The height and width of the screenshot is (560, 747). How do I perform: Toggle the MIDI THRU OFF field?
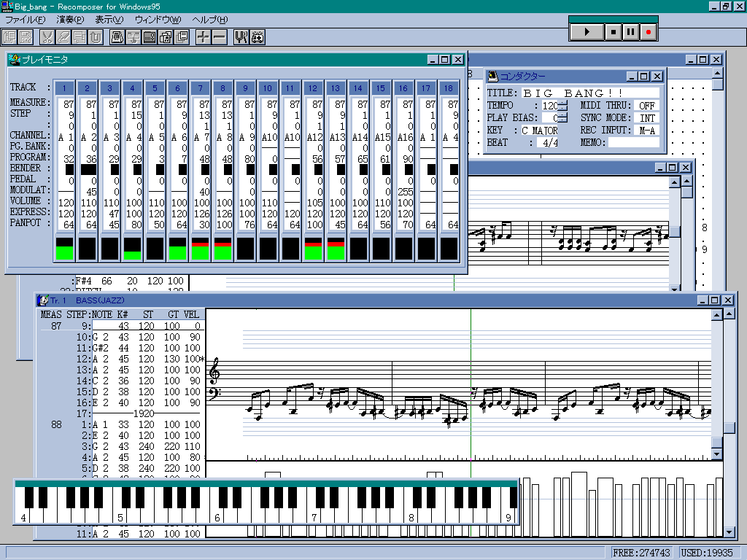point(646,106)
